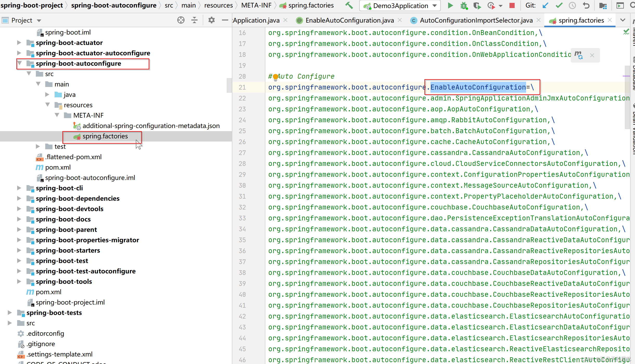Expand the java folder
This screenshot has width=635, height=364.
pyautogui.click(x=47, y=95)
